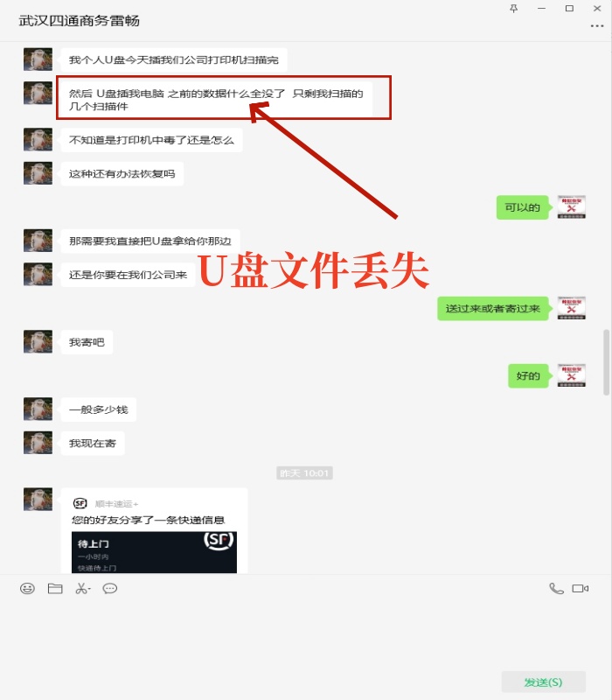Open the SF Express shared delivery card
The image size is (612, 700).
pyautogui.click(x=154, y=530)
